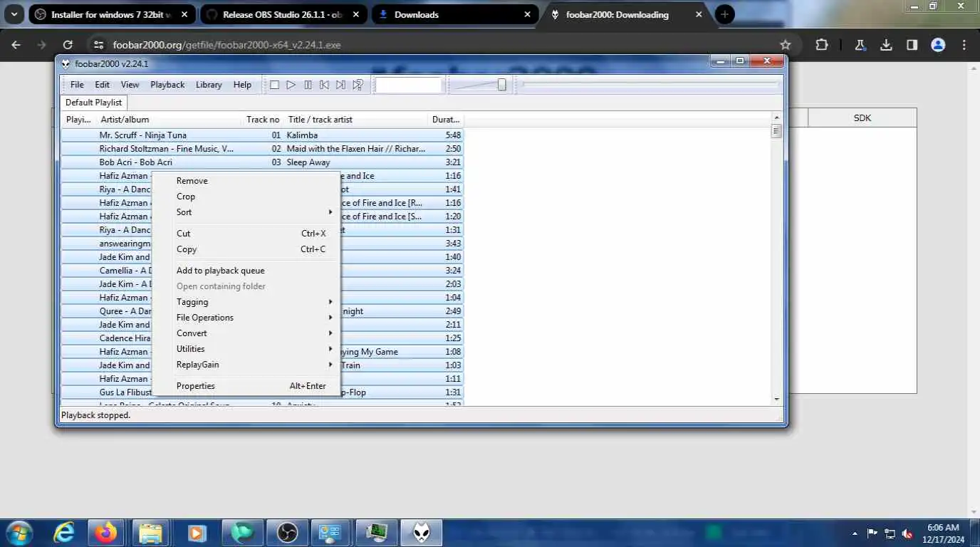Open the Windows Start button
Screen dimensions: 980x547
pyautogui.click(x=18, y=533)
